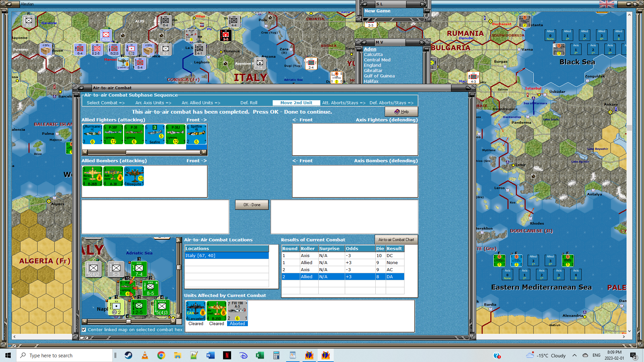Open the weather widget showing -15°C Cloudy
The image size is (644, 362).
tap(546, 355)
